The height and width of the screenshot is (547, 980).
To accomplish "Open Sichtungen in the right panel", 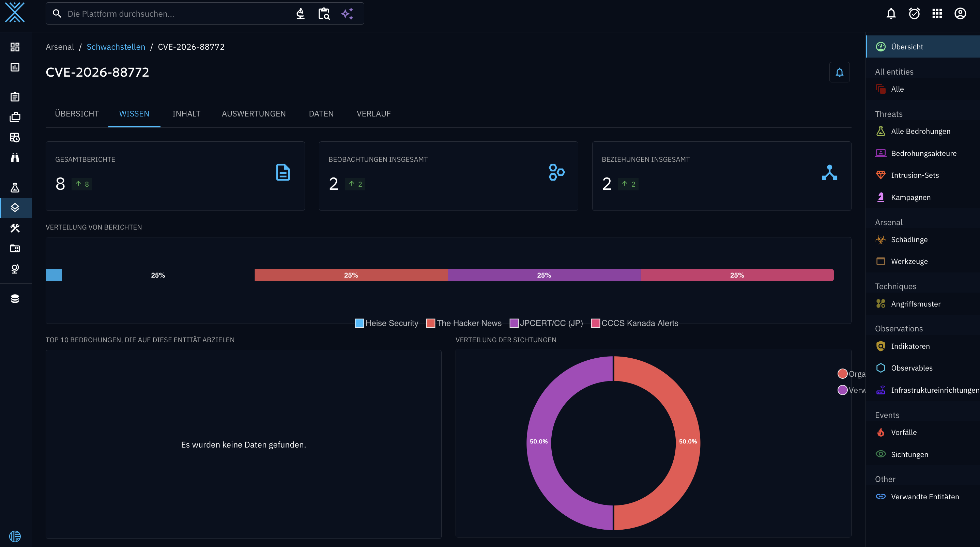I will click(923, 455).
